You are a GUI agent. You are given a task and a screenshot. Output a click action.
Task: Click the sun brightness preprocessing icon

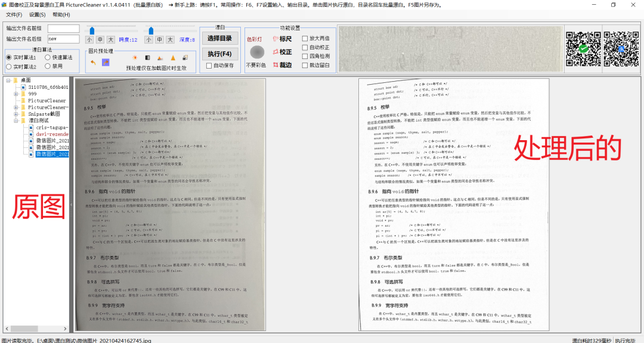[135, 58]
